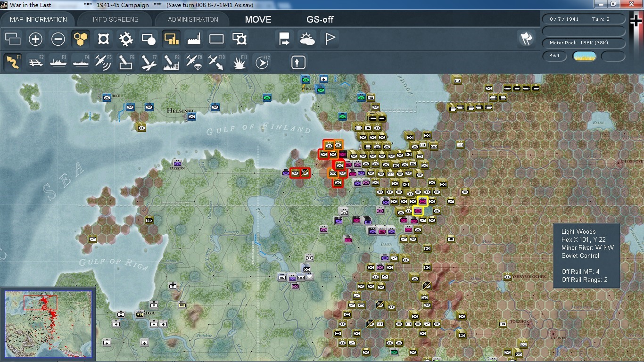Click the red viewport rectangle in minimap
The width and height of the screenshot is (644, 362).
tap(40, 303)
